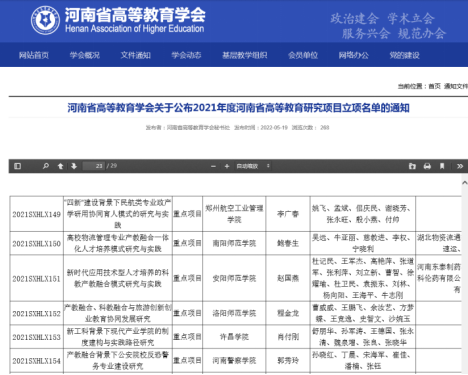Open 网站首页 in navigation bar

34,55
